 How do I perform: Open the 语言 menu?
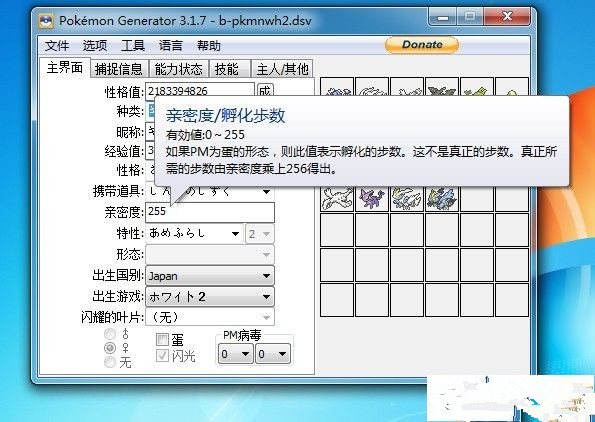[171, 46]
